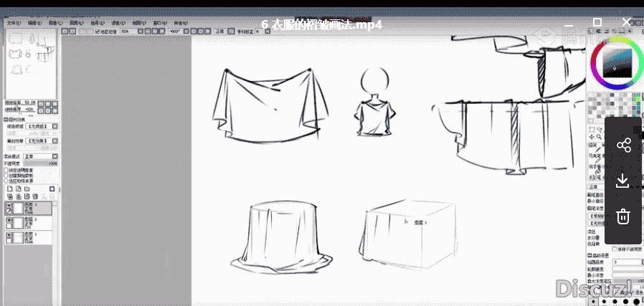
Task: Delete the layer with the layer-panel trash
Action: point(35,196)
